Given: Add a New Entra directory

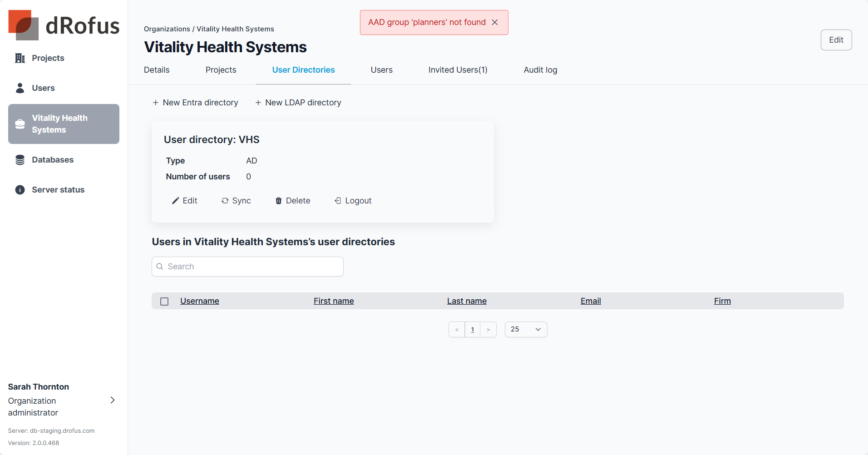Looking at the screenshot, I should (x=195, y=103).
